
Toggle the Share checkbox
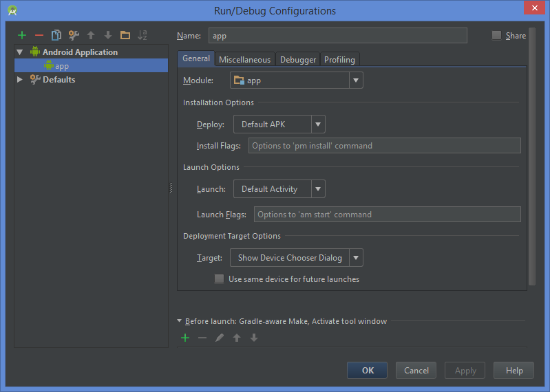tap(496, 35)
